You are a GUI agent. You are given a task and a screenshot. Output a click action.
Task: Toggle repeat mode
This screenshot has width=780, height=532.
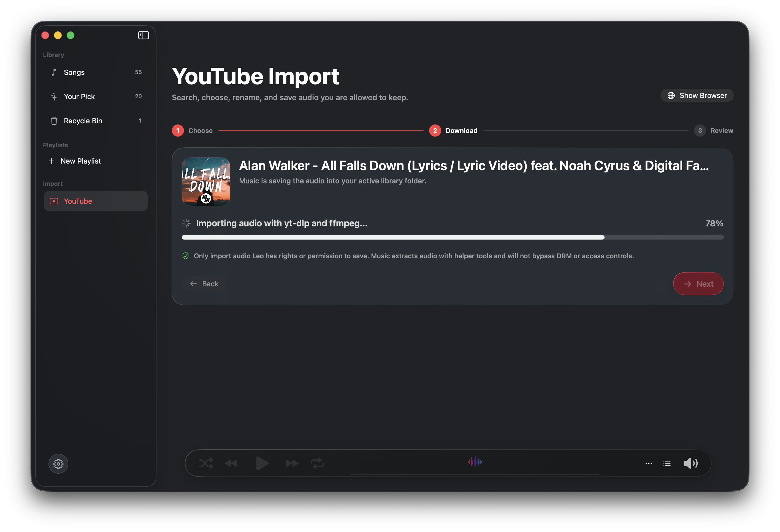pos(317,463)
